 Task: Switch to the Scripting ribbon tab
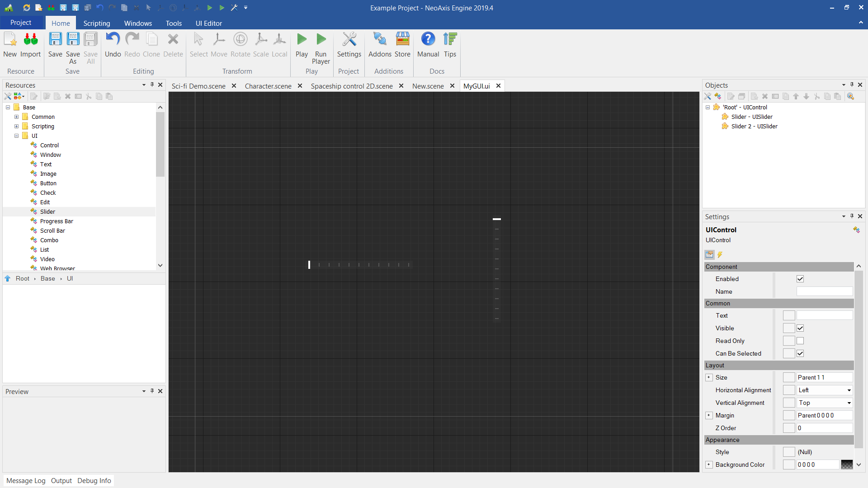[x=96, y=23]
